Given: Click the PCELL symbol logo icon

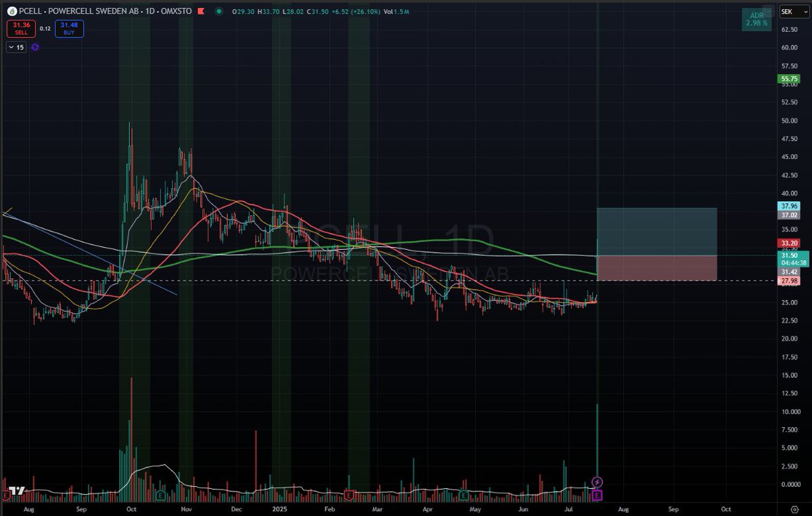Looking at the screenshot, I should point(12,12).
